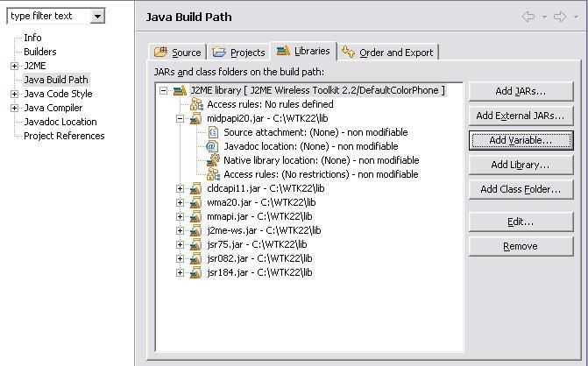Click the Add Class Folder button
This screenshot has height=366, width=588.
coord(521,189)
